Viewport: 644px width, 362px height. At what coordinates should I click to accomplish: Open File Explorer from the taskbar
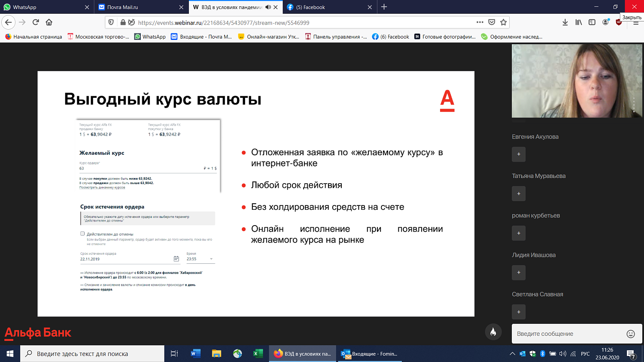(216, 354)
